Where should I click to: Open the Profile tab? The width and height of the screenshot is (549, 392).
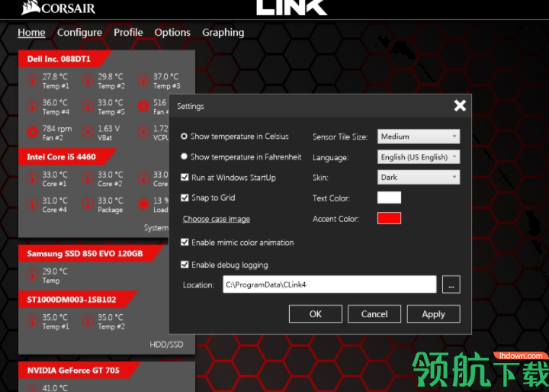click(x=128, y=33)
